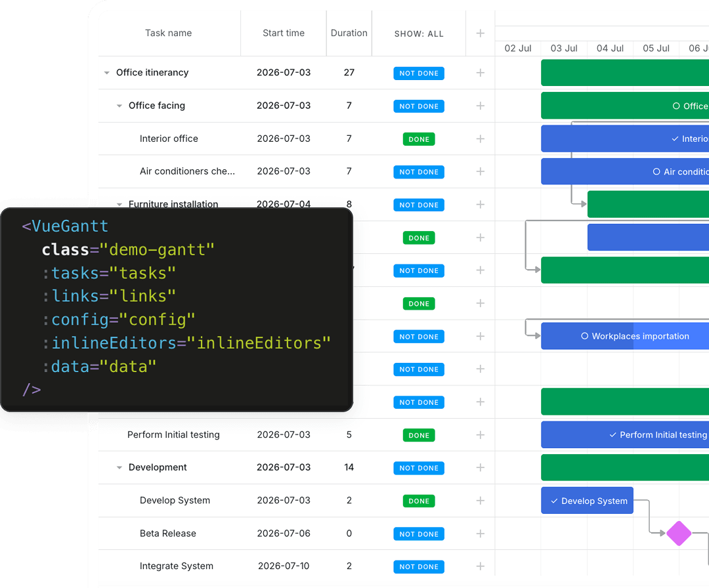Sort by the Start time column header
This screenshot has width=709, height=588.
284,33
